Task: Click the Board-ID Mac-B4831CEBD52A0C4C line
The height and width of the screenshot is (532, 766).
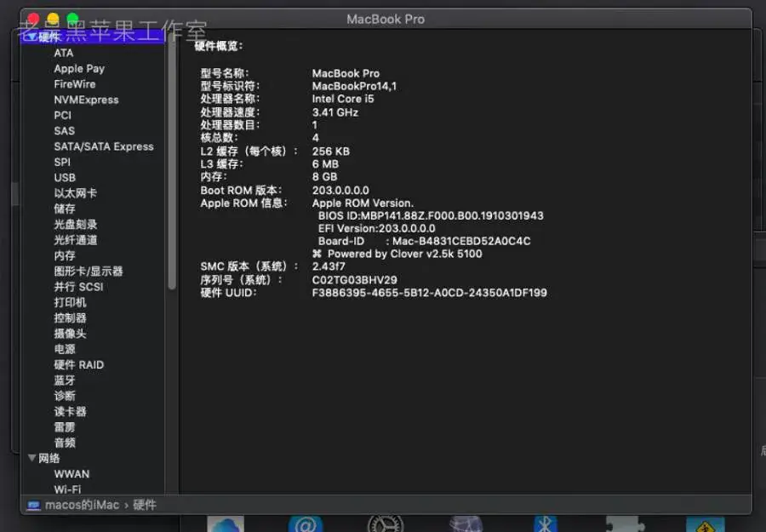Action: click(x=424, y=241)
